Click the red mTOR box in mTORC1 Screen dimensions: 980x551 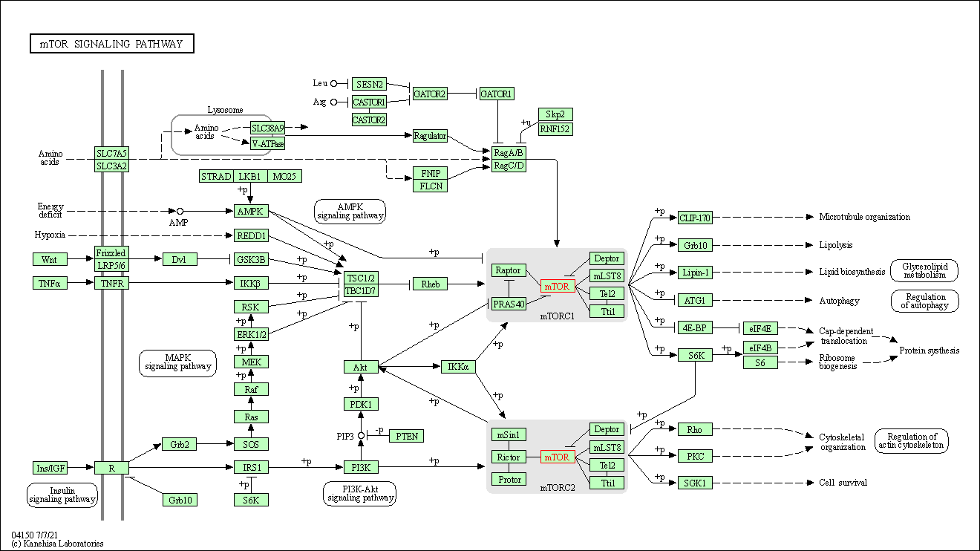point(558,286)
